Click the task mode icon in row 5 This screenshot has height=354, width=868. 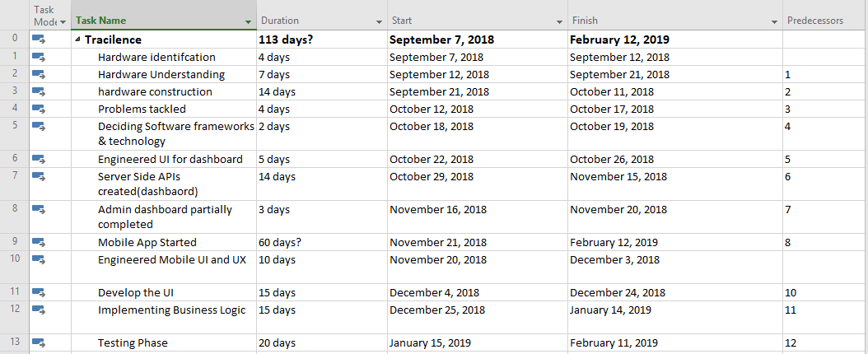point(39,126)
